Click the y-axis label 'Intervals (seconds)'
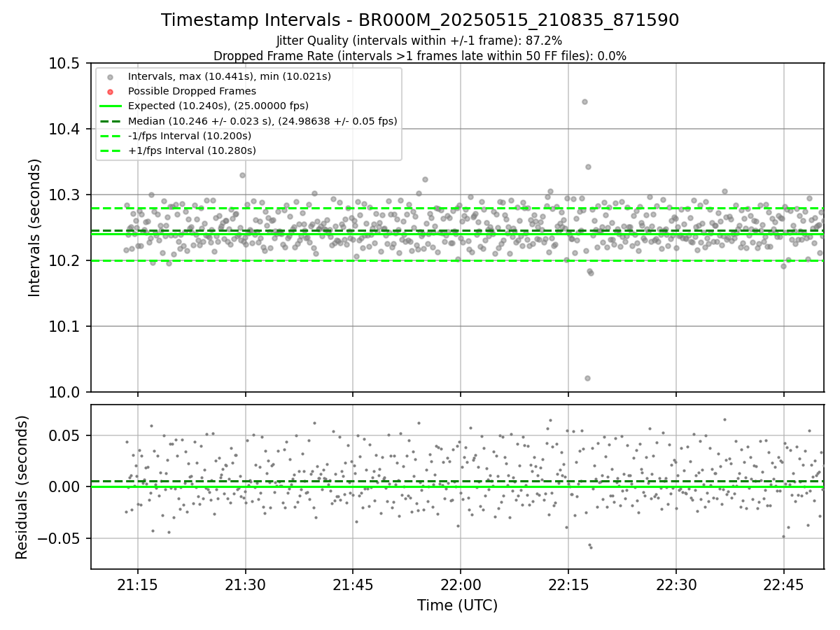 [x=35, y=227]
